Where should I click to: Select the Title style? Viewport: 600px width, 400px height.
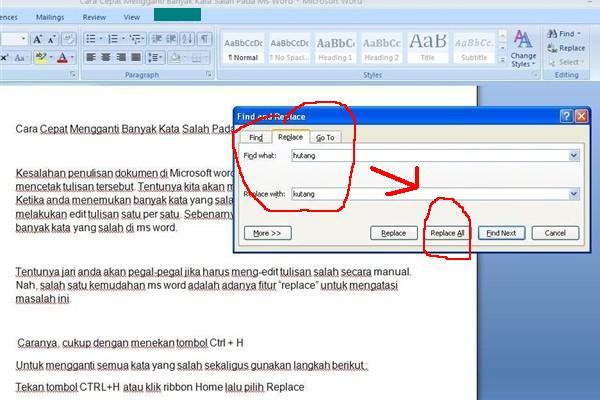pyautogui.click(x=428, y=48)
